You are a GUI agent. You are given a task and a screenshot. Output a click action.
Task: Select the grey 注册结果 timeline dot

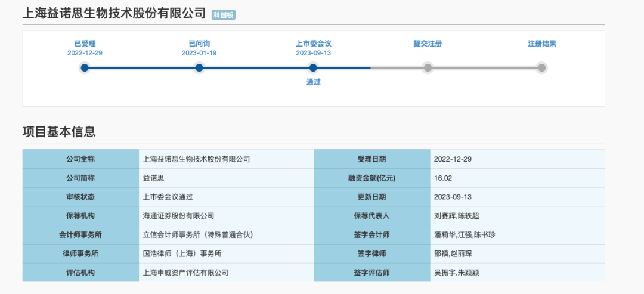coord(541,68)
